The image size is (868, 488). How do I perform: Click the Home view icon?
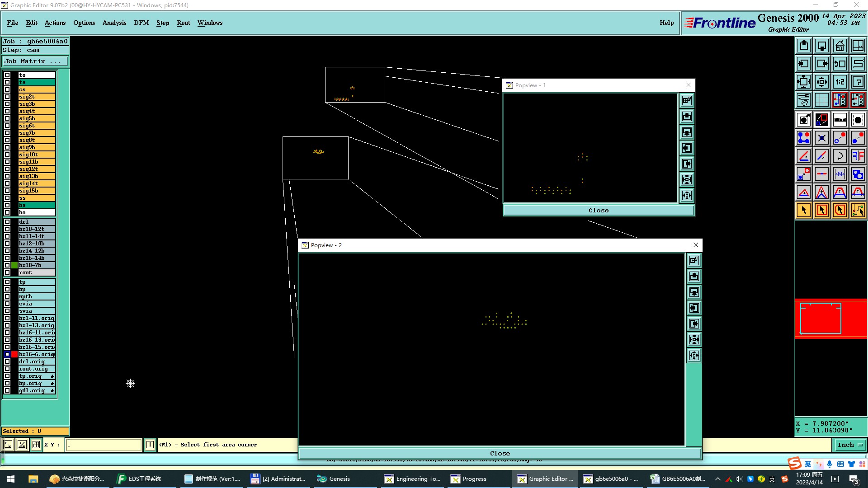coord(840,46)
